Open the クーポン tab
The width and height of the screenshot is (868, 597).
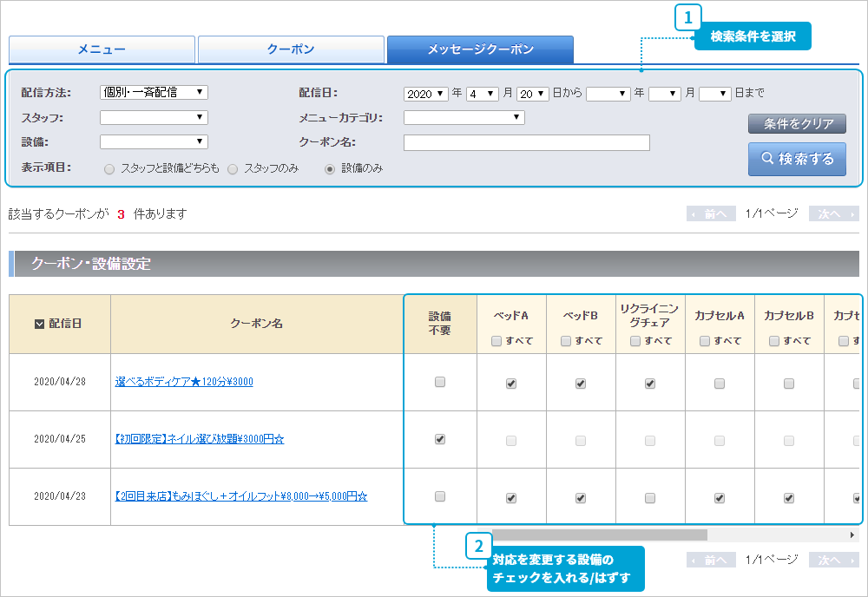point(291,49)
